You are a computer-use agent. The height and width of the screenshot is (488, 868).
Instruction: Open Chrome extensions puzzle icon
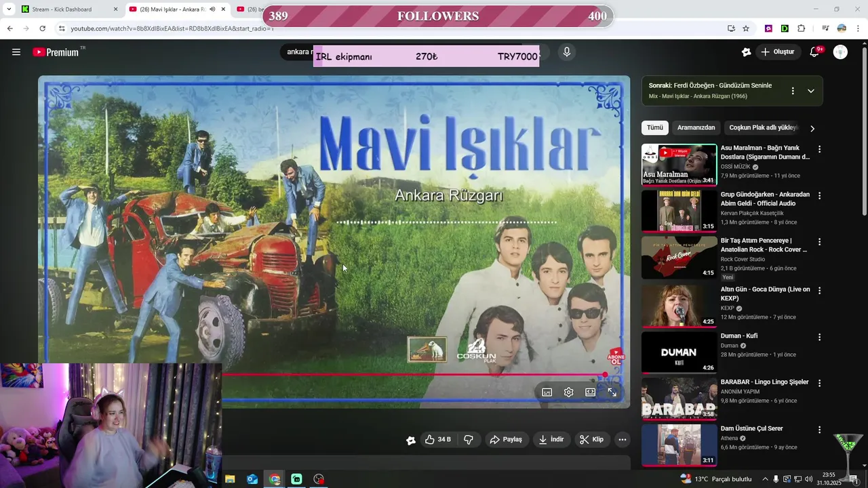(801, 28)
